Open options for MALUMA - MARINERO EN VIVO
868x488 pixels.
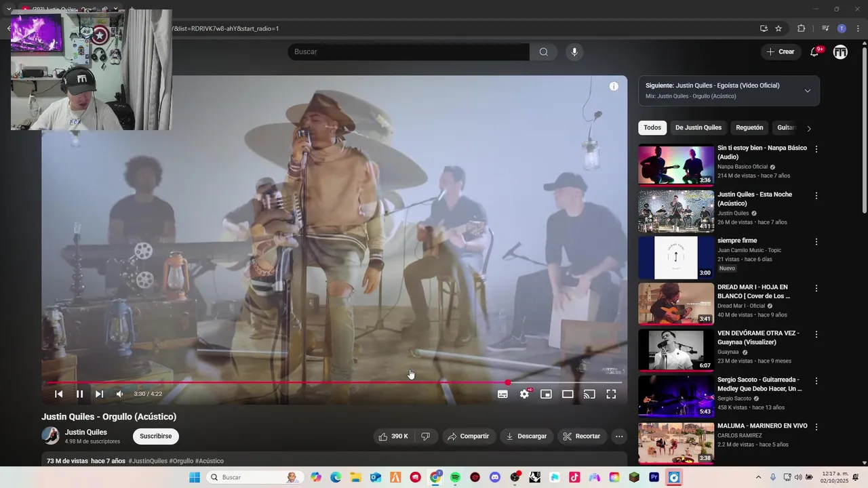(816, 428)
